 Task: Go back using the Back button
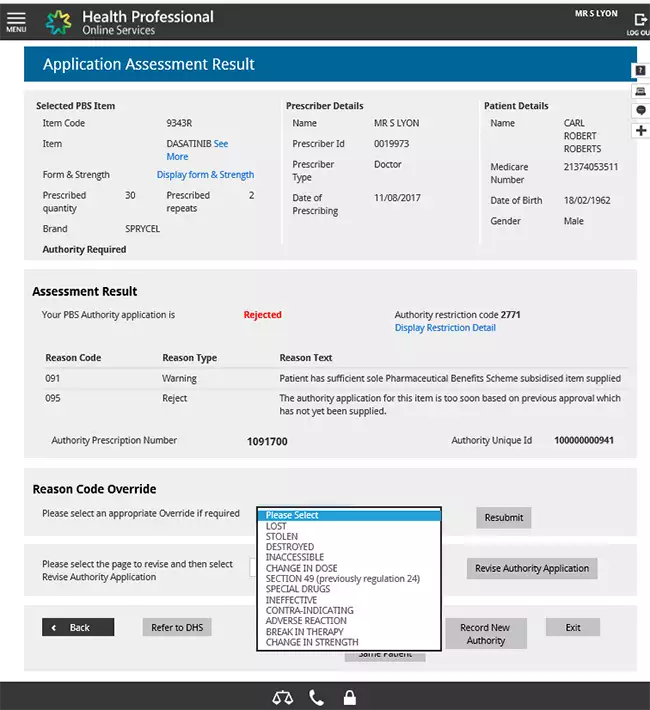tap(78, 627)
